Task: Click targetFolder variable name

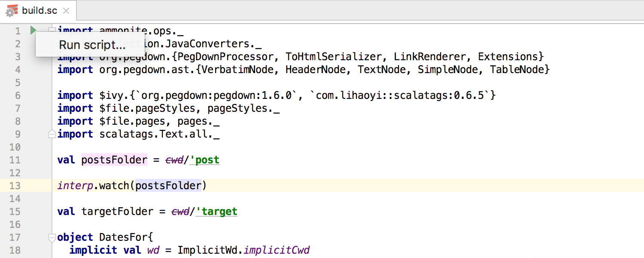Action: point(117,212)
